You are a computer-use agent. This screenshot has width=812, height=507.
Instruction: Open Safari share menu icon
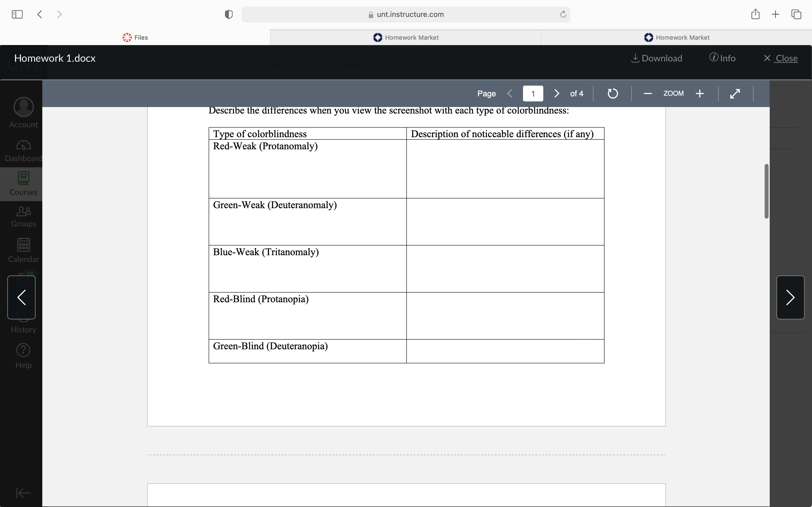[x=755, y=14]
